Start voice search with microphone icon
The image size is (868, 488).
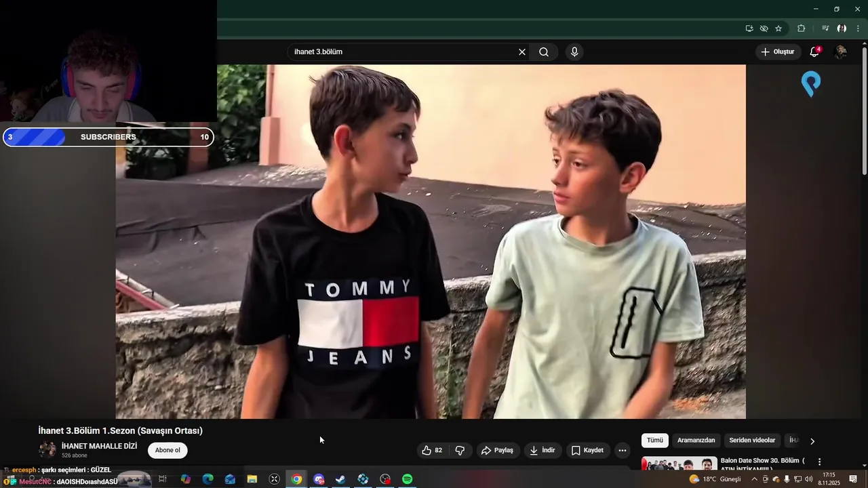tap(574, 52)
